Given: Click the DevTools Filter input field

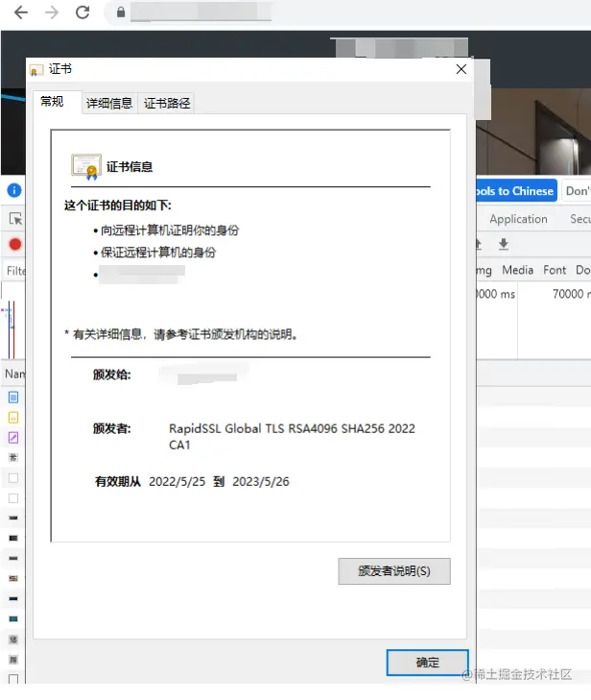Looking at the screenshot, I should 15,271.
